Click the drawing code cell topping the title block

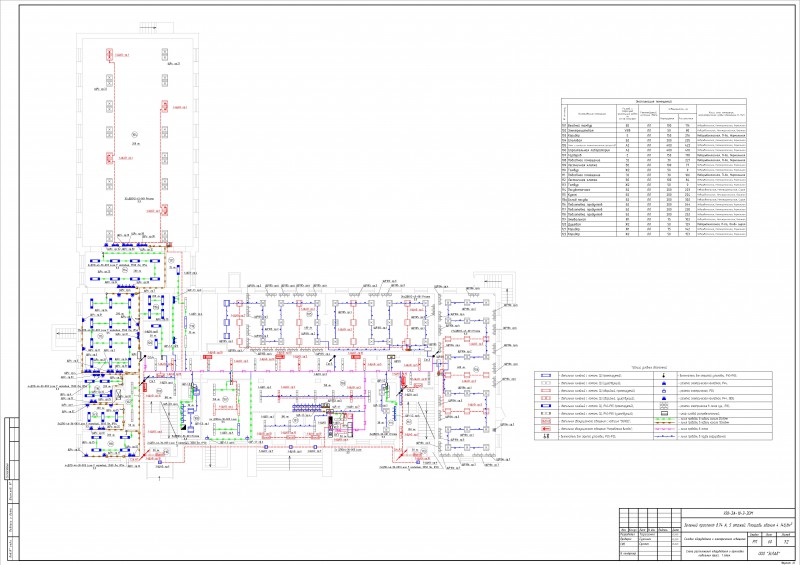click(738, 513)
